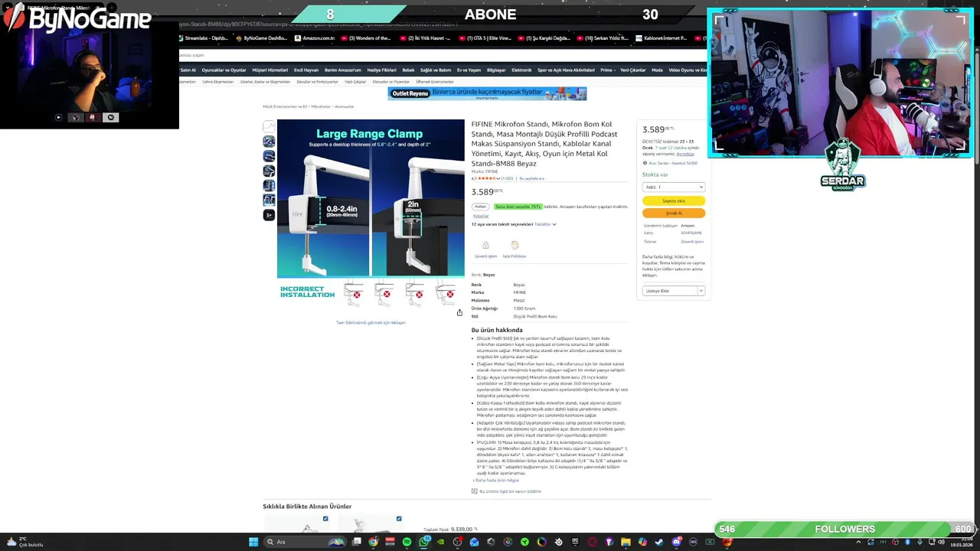Open the Streamlabs bookmark
The width and height of the screenshot is (980, 551).
tap(203, 37)
